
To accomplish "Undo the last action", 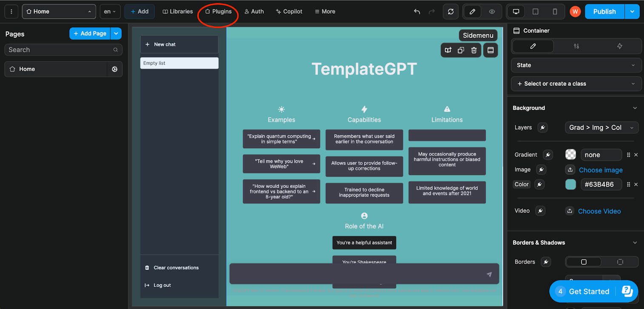I will point(417,11).
